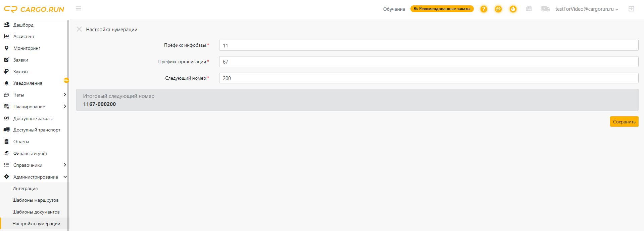Go to Заказы section
Screen dimensions: 644x231
coord(21,72)
